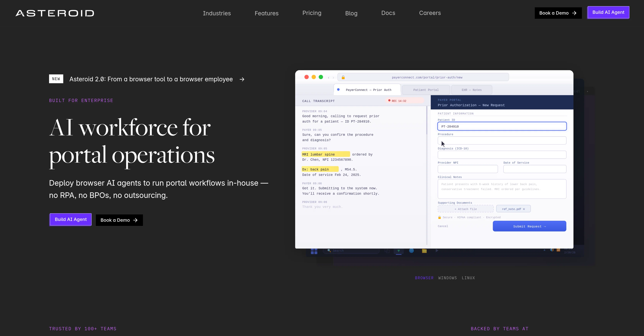
Task: Click the tray up-arrow in the background taskbar
Action: point(545,250)
